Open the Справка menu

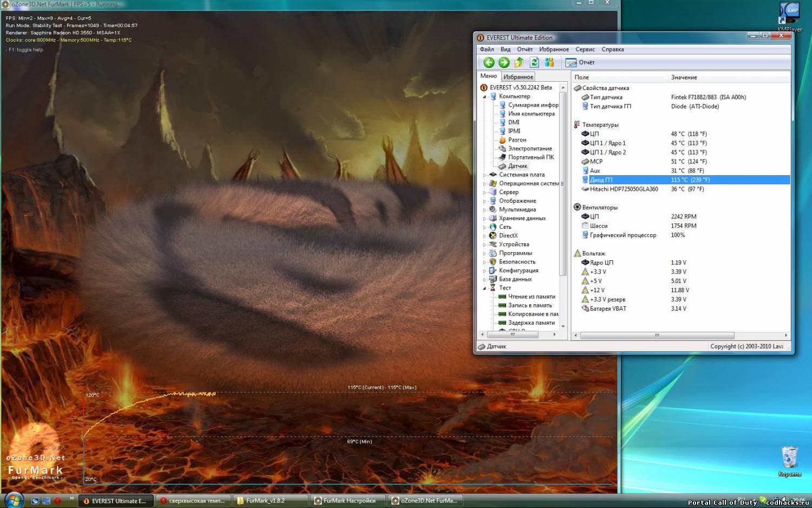coord(613,49)
